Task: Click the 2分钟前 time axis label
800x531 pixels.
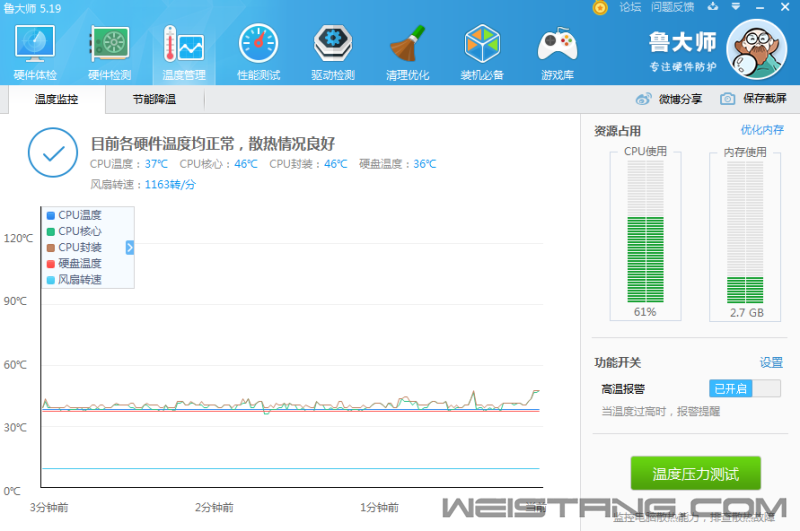Action: tap(214, 508)
